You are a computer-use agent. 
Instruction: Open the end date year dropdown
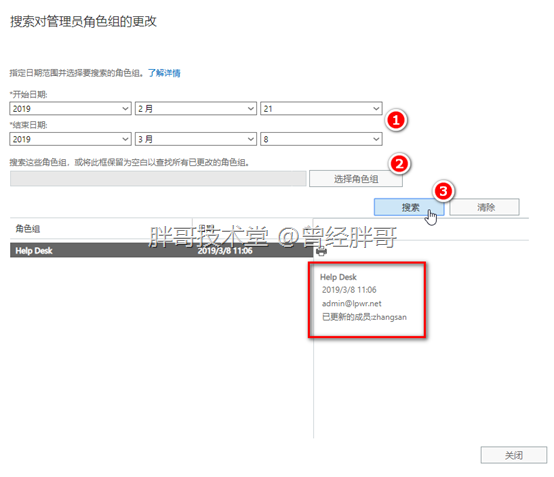pyautogui.click(x=70, y=139)
